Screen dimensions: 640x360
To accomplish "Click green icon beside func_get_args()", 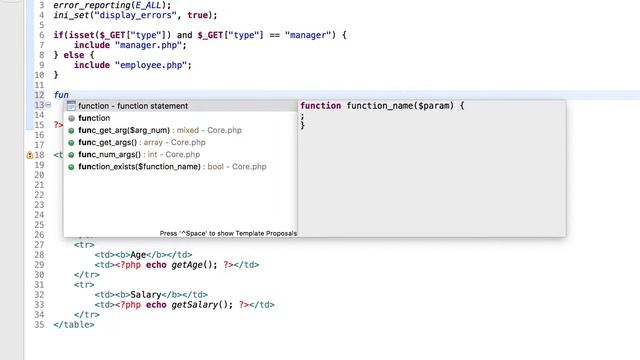I will 71,143.
